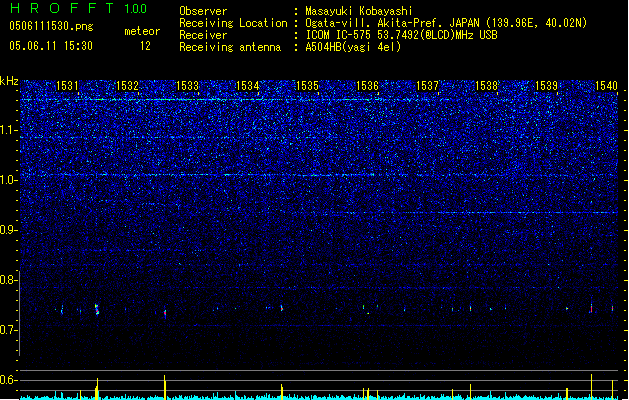629x400 pixels.
Task: Click the 'Receiving Location' field label
Action: click(233, 23)
